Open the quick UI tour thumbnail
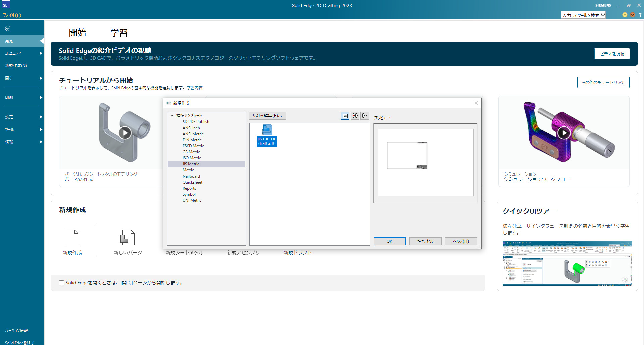Screen dimensions: 644x345 coord(567,263)
